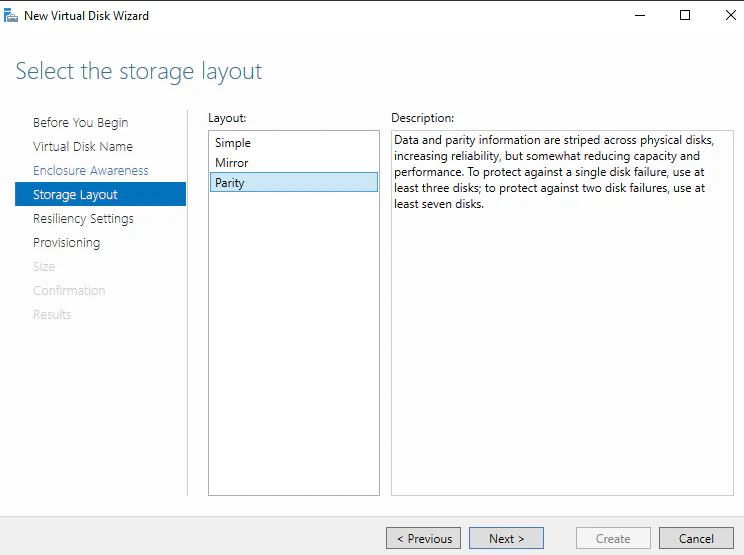Viewport: 744px width, 555px height.
Task: Minimize the wizard window
Action: point(640,16)
